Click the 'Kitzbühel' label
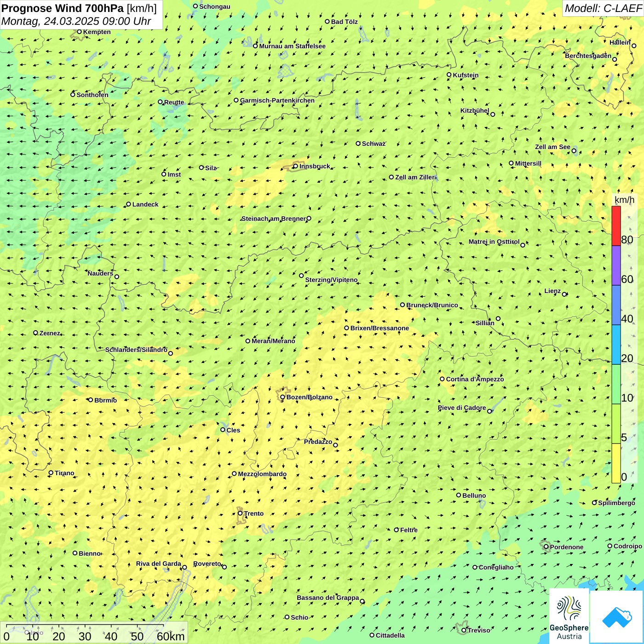The height and width of the screenshot is (644, 644). click(475, 110)
